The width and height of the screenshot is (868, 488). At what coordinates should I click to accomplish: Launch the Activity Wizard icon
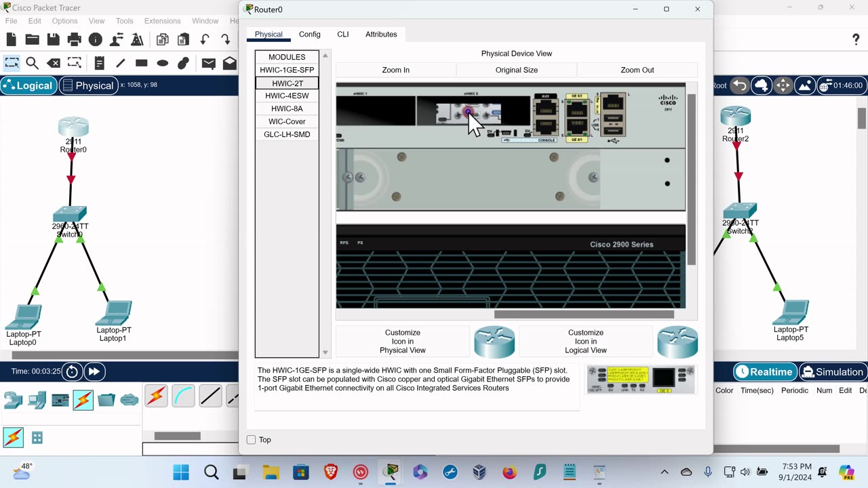tap(137, 40)
